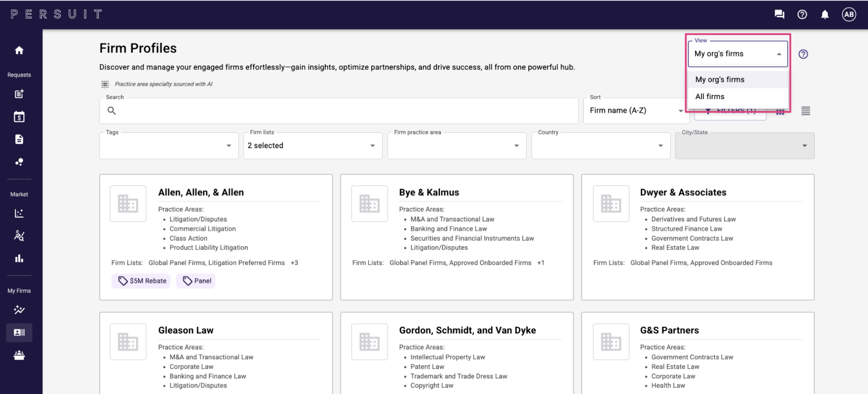Open the scatter chart icon under Market

[19, 213]
